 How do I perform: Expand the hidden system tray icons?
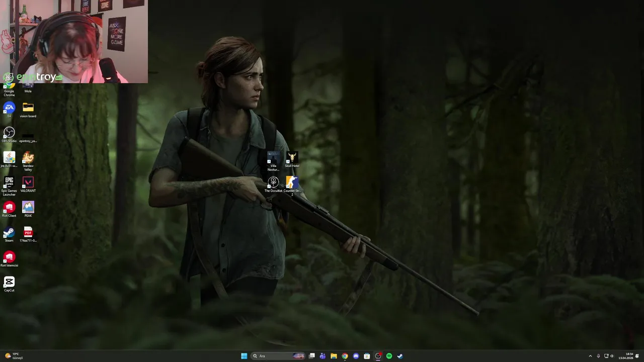click(590, 356)
